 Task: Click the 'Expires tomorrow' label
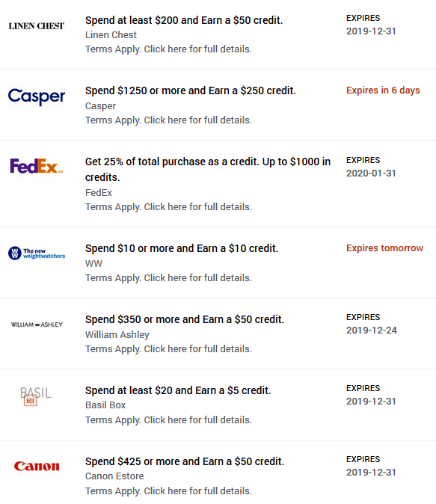coord(384,248)
